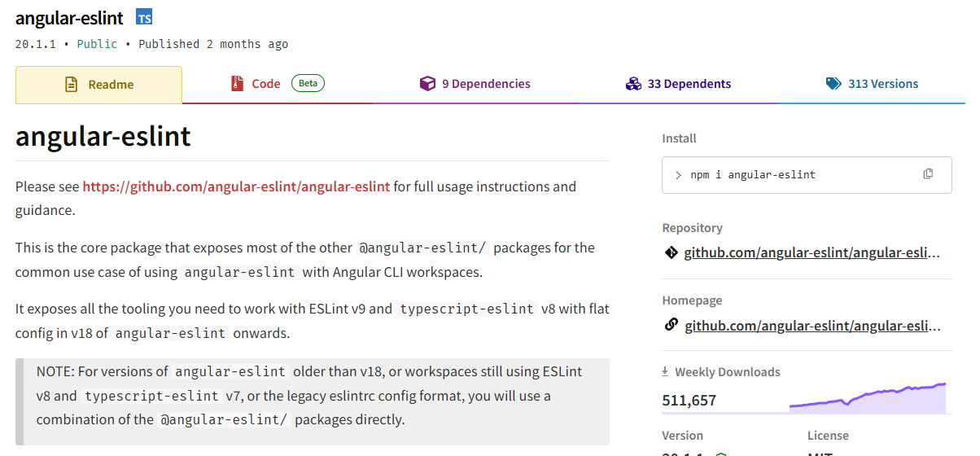Click the Public label under the package name
The height and width of the screenshot is (456, 980).
point(97,44)
